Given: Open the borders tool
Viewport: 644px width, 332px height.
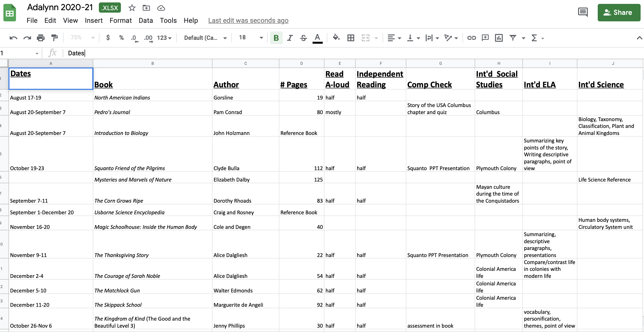Looking at the screenshot, I should [x=351, y=38].
